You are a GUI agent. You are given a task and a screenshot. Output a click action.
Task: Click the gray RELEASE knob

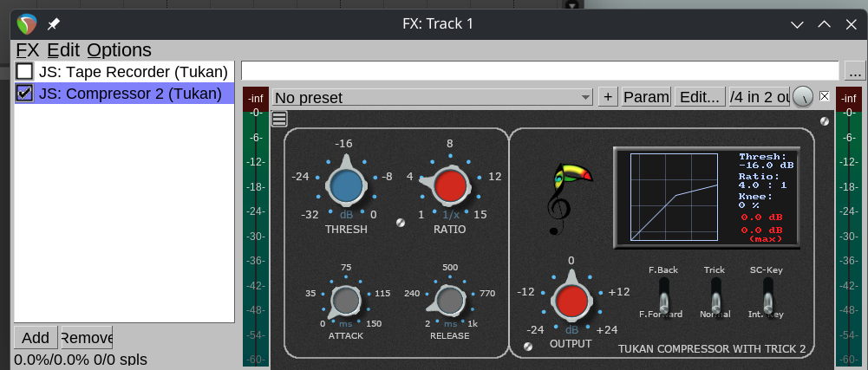tap(449, 301)
